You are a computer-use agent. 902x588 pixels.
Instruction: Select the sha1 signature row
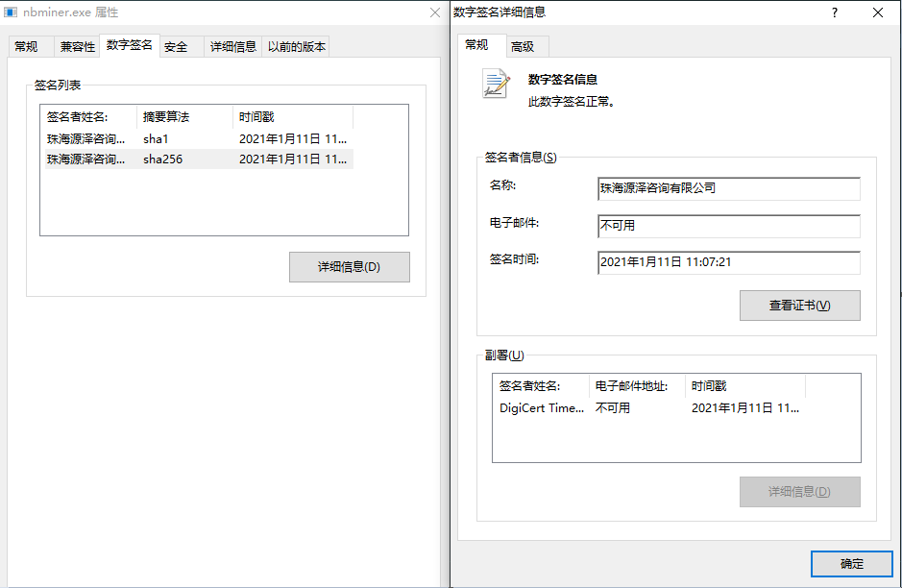pos(197,139)
